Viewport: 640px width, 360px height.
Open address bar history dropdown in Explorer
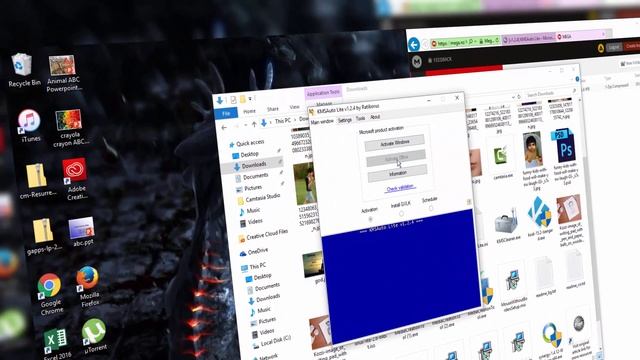click(x=513, y=98)
